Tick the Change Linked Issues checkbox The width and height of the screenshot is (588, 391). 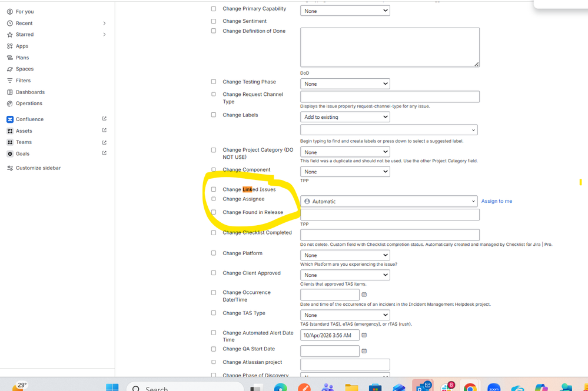[x=214, y=189]
